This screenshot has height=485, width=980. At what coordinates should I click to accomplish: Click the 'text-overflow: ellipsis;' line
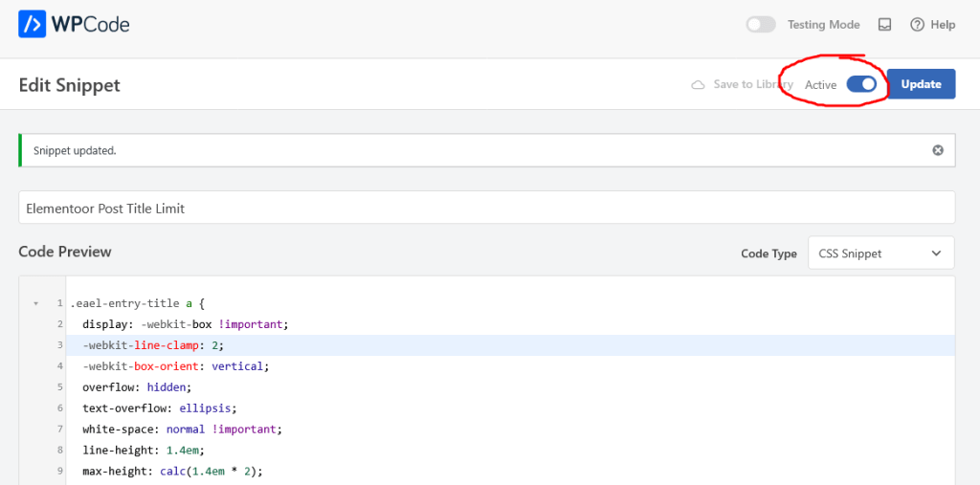point(160,408)
